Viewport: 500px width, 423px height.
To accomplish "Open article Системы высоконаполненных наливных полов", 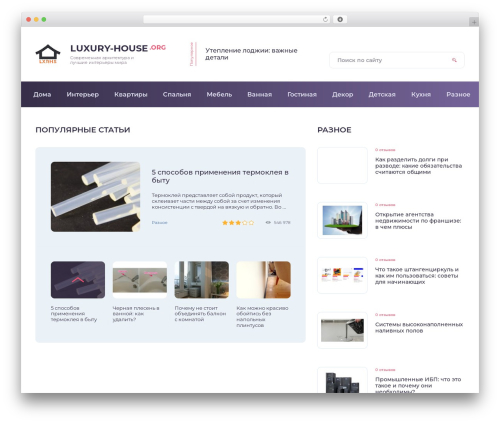I will coord(419,327).
